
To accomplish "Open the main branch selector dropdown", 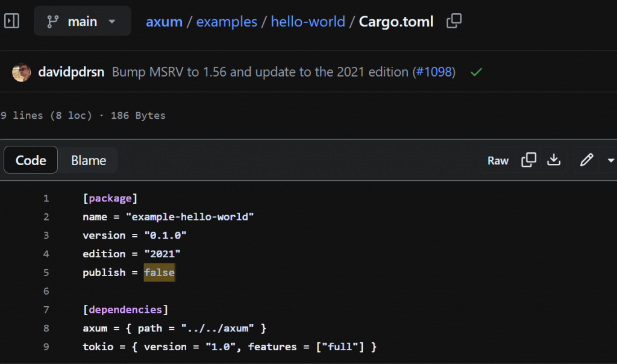I will [x=82, y=21].
